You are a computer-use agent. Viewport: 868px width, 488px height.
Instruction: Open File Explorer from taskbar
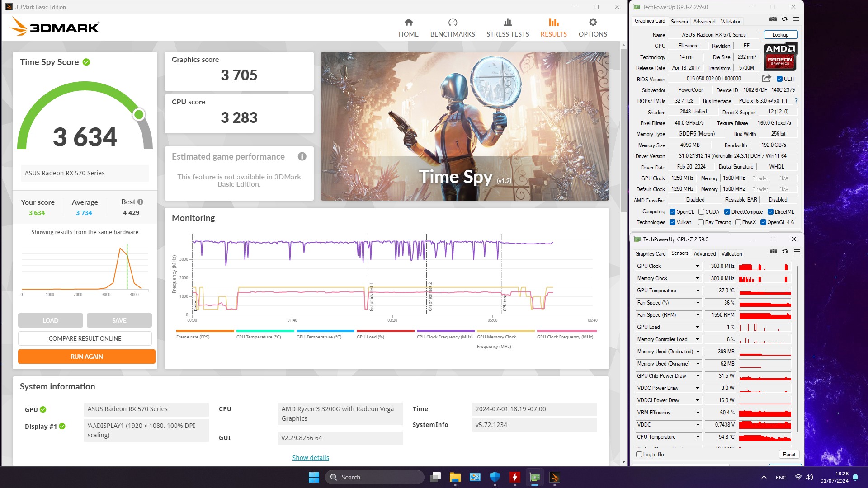point(455,477)
